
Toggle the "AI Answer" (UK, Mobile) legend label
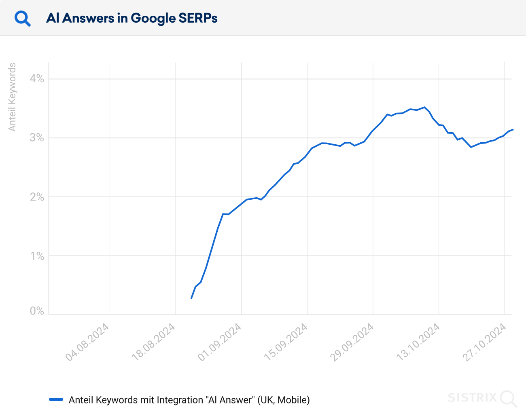point(189,400)
